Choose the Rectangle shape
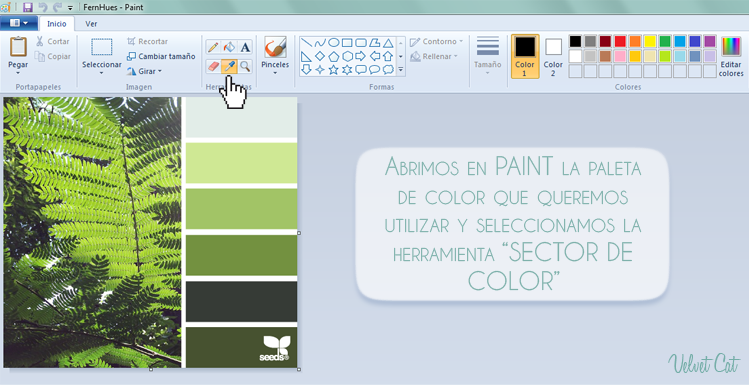The image size is (749, 385). 347,43
